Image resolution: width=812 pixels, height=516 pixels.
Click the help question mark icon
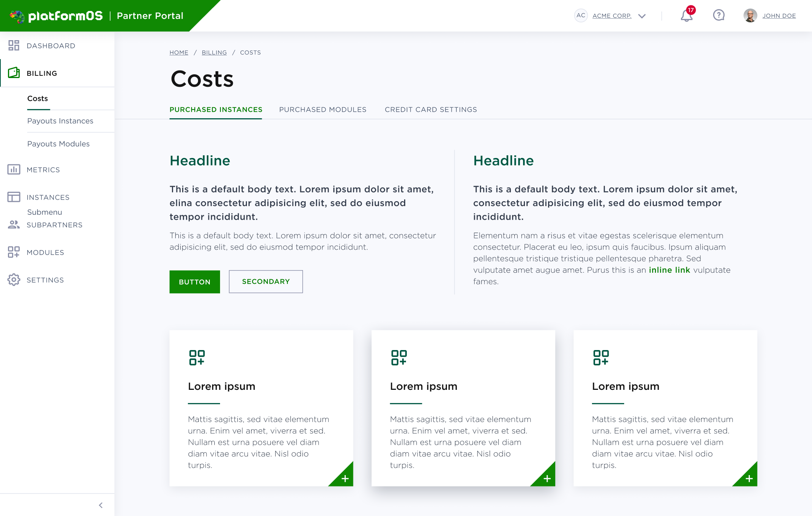pyautogui.click(x=718, y=16)
